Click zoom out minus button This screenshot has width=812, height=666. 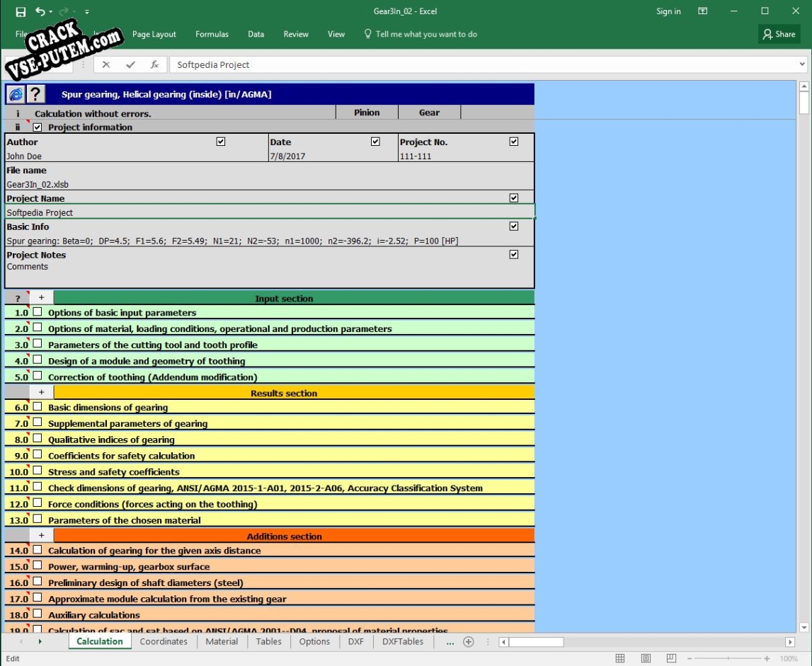(690, 659)
